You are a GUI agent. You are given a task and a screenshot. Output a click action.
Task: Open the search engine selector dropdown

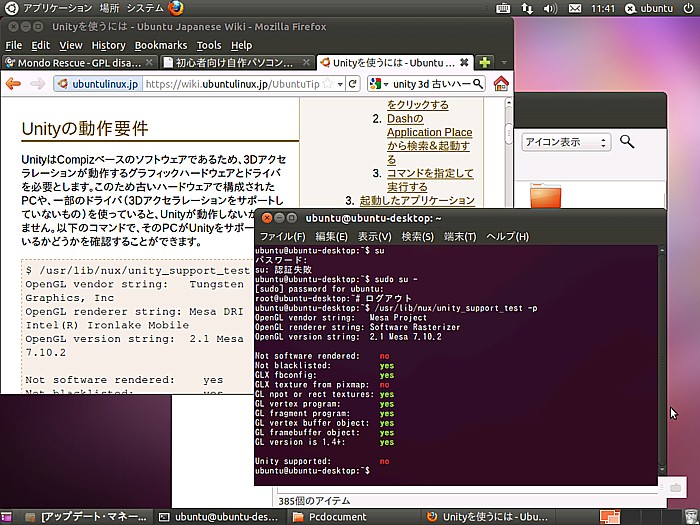(x=379, y=83)
